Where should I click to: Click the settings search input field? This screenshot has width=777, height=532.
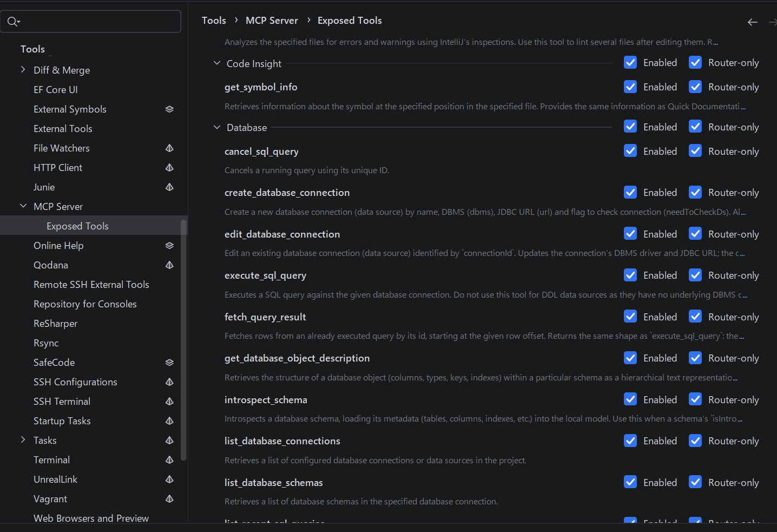point(90,22)
